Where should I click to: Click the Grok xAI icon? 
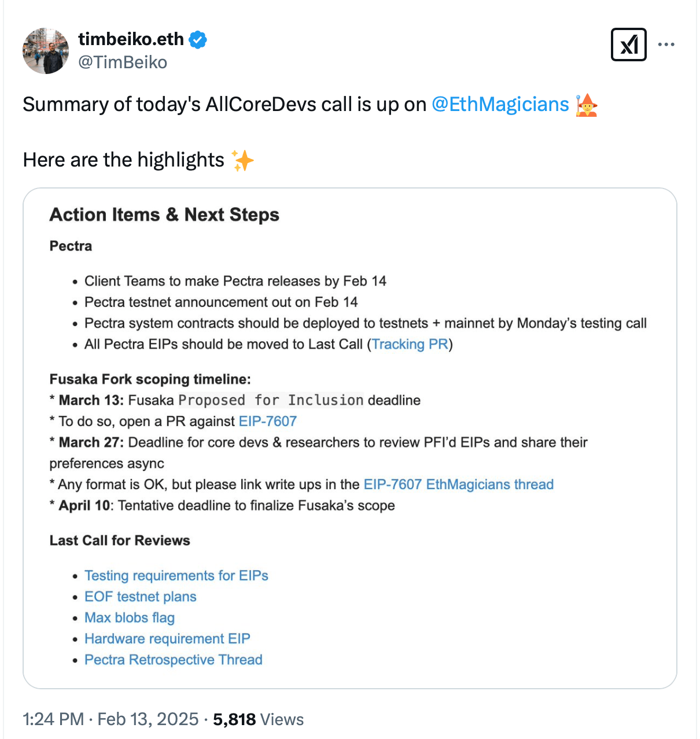(x=628, y=45)
